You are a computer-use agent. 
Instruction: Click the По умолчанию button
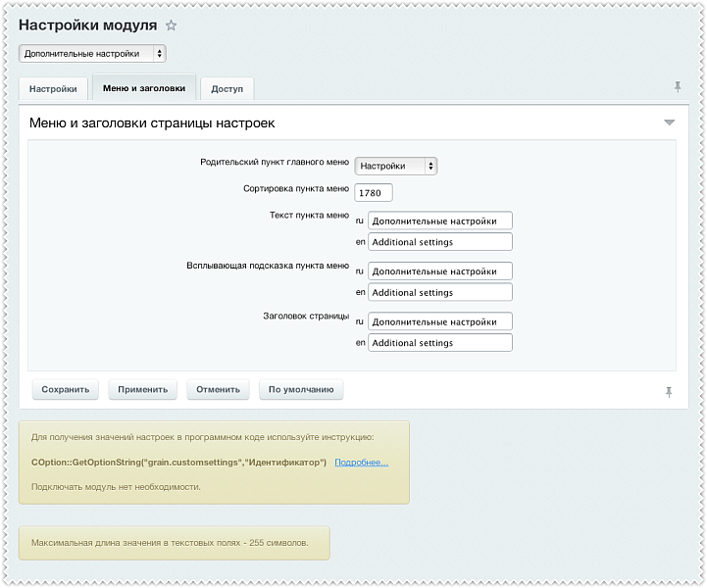301,389
